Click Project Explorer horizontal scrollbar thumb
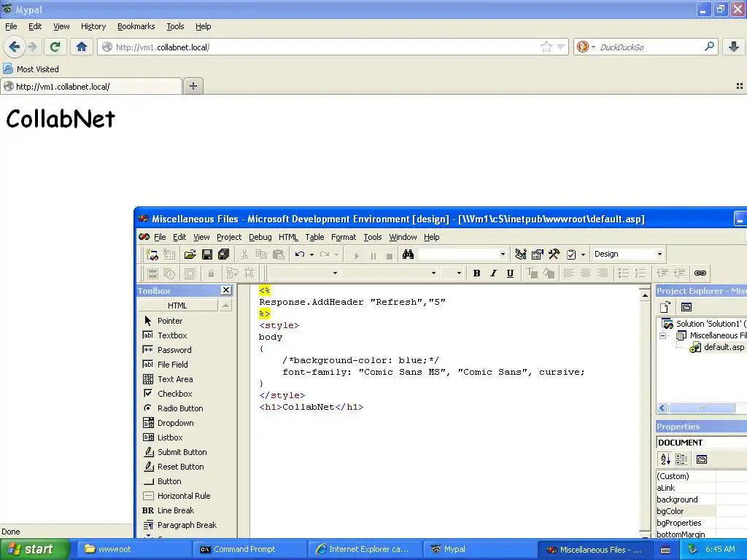Viewport: 747px width, 560px height. [x=701, y=408]
